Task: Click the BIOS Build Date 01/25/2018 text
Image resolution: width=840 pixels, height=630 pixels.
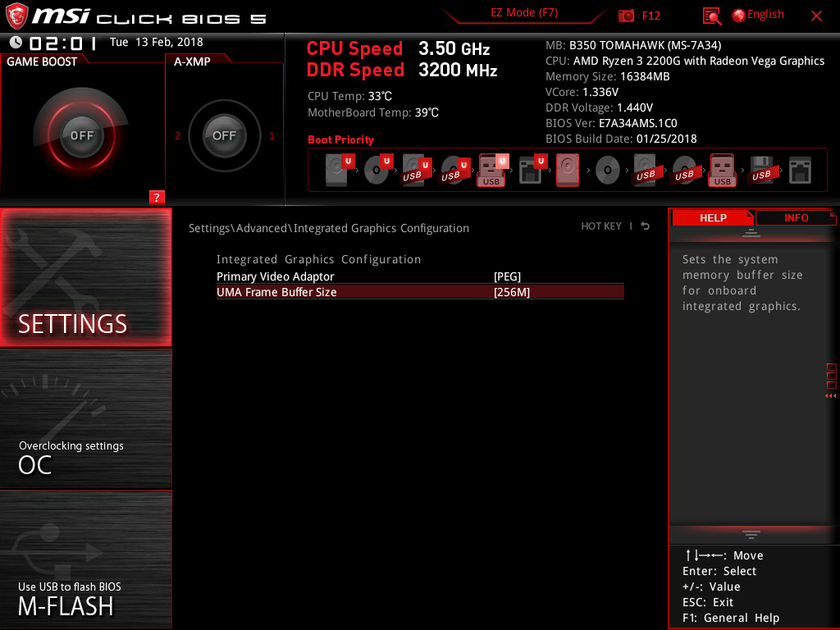Action: click(621, 139)
